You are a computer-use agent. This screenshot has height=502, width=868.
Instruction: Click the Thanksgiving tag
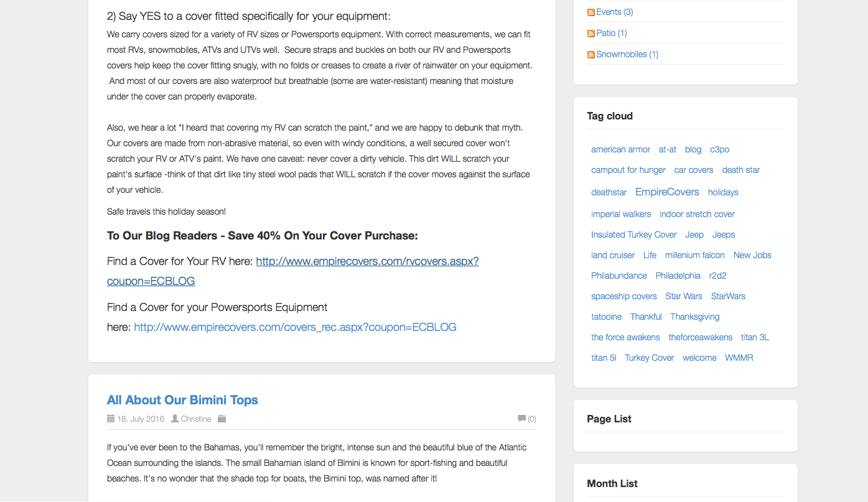694,317
